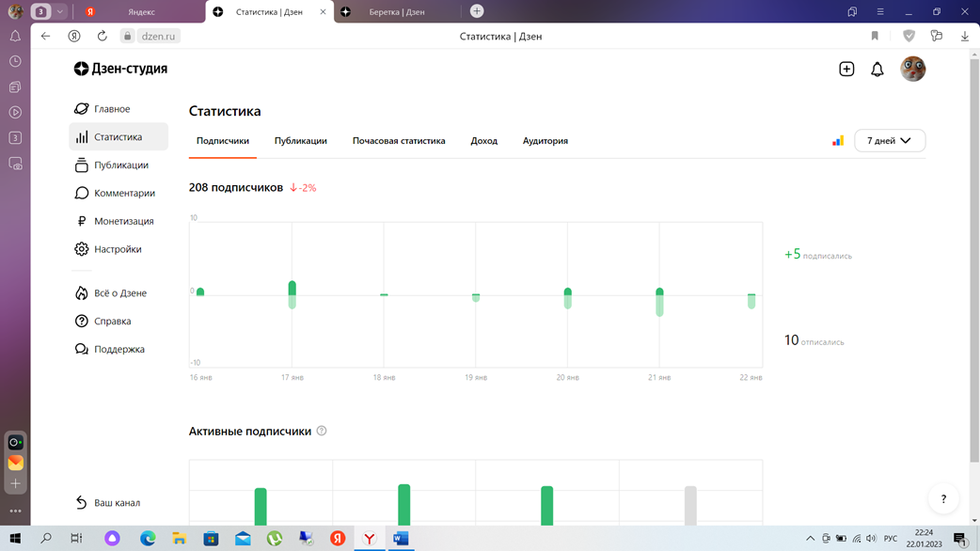Open Настройки in the sidebar
This screenshot has width=980, height=551.
[x=108, y=249]
